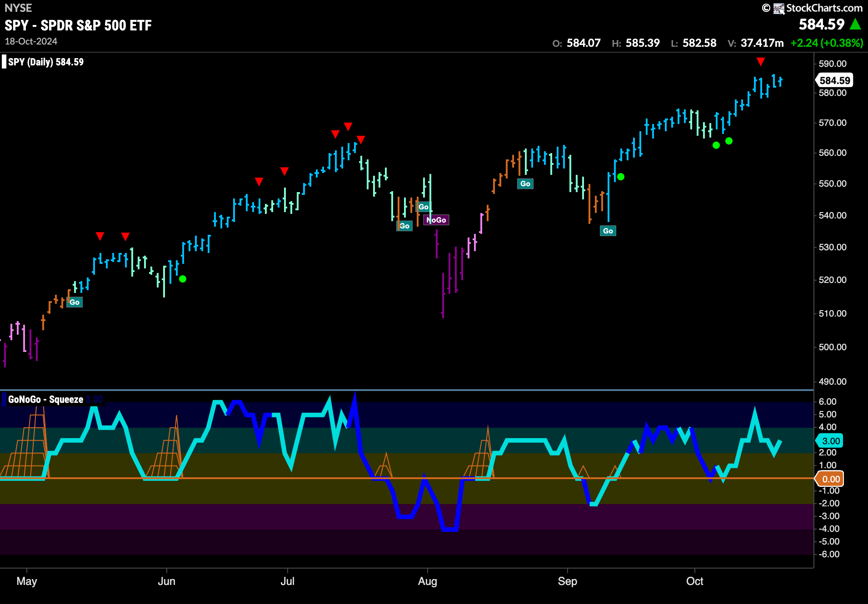Click the 18-Oct-2024 date label
Image resolution: width=868 pixels, height=604 pixels.
click(31, 41)
